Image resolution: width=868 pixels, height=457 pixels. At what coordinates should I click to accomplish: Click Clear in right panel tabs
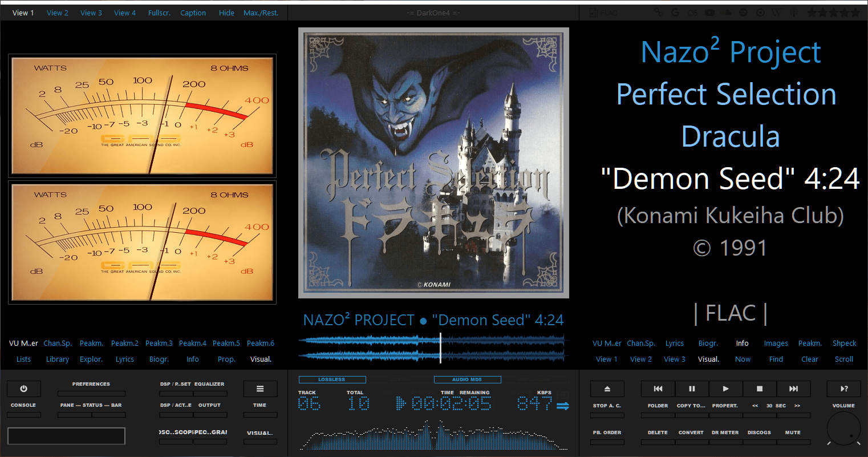tap(810, 359)
